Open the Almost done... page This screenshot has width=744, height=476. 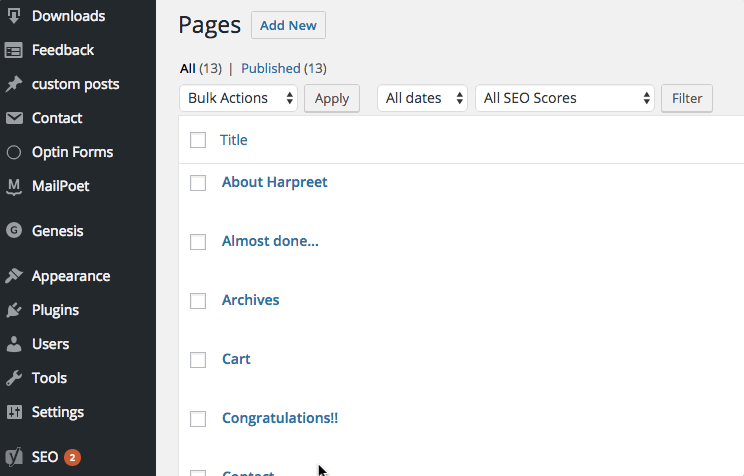[270, 241]
